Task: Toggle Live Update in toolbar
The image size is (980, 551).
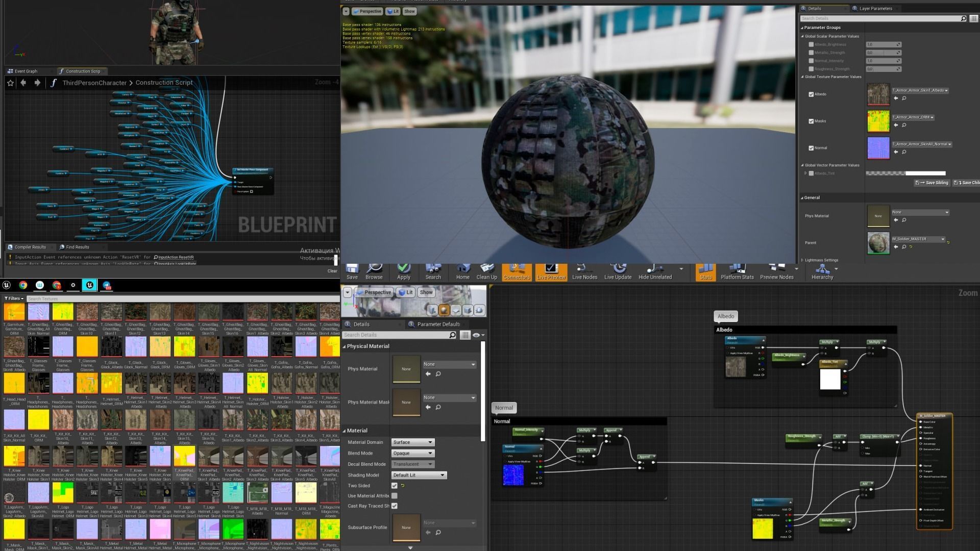Action: 618,271
